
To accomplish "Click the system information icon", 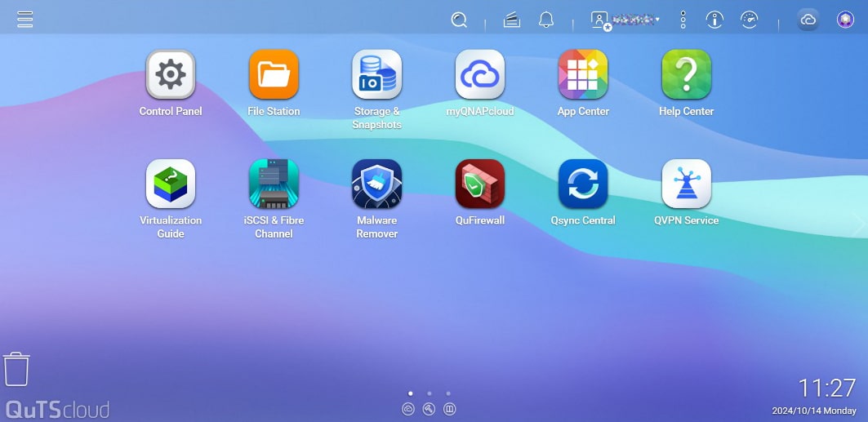I will point(714,20).
